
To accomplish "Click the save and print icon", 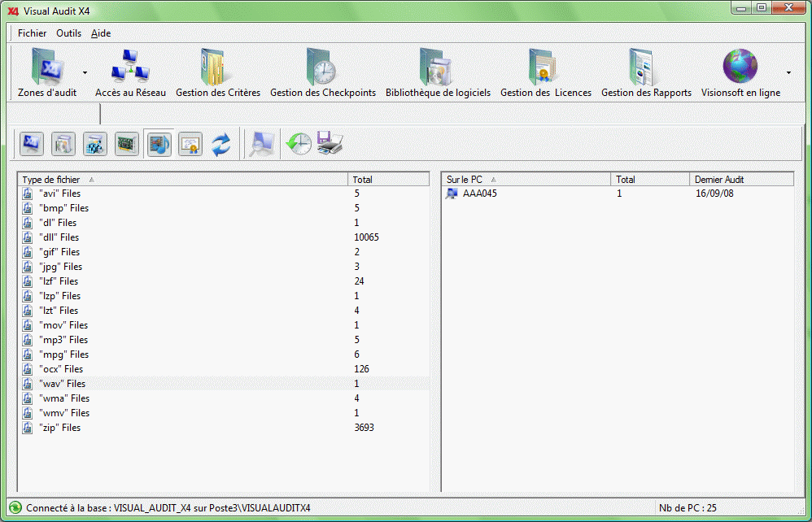I will tap(330, 143).
